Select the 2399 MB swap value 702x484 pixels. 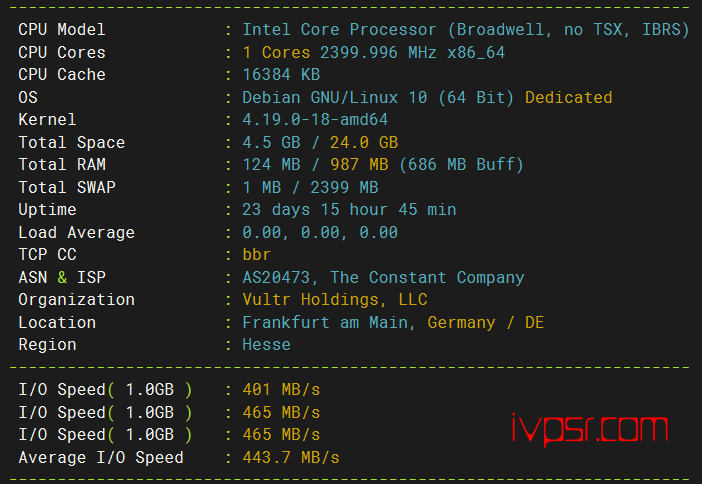click(x=344, y=187)
